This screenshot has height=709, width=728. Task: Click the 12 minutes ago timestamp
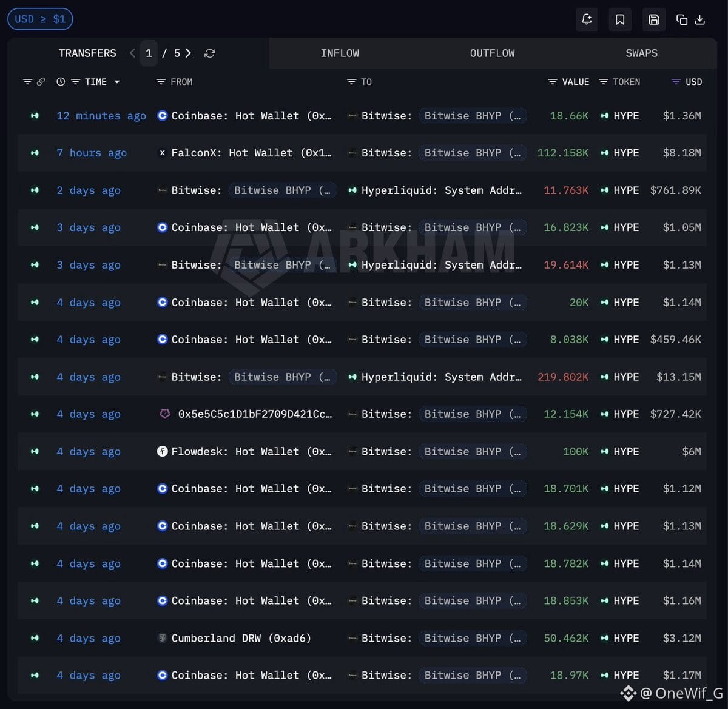point(101,116)
